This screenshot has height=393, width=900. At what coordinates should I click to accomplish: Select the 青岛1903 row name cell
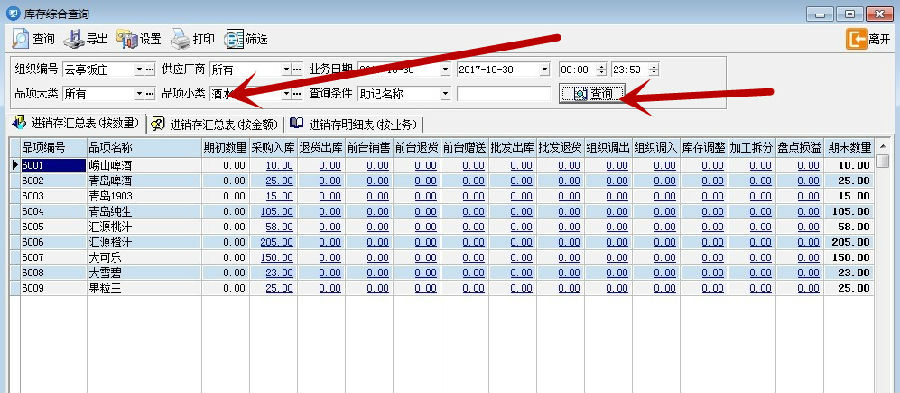144,196
